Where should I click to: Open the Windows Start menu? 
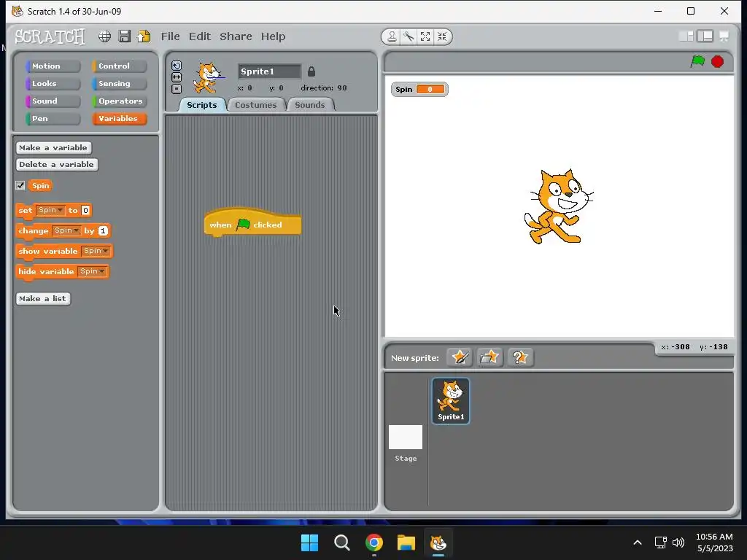[x=309, y=542]
